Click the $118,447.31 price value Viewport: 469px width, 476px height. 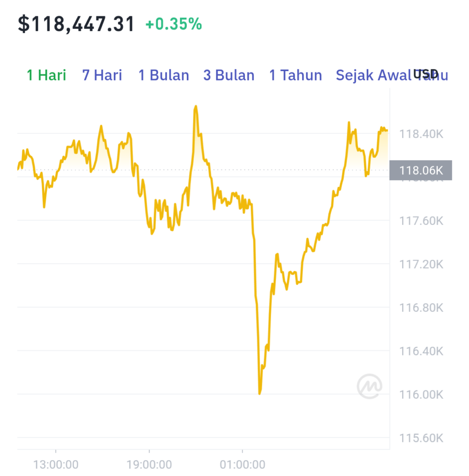click(76, 24)
